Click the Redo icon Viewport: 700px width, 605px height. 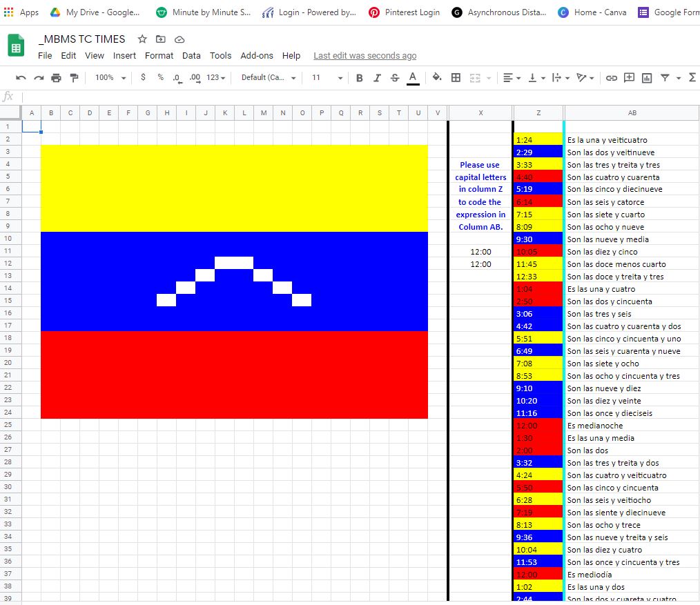pos(39,78)
